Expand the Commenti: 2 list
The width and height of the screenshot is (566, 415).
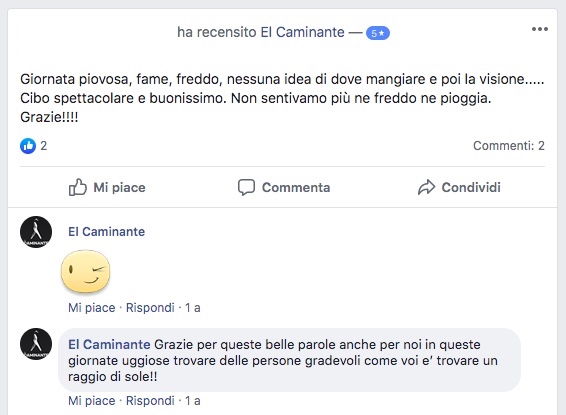tap(509, 146)
